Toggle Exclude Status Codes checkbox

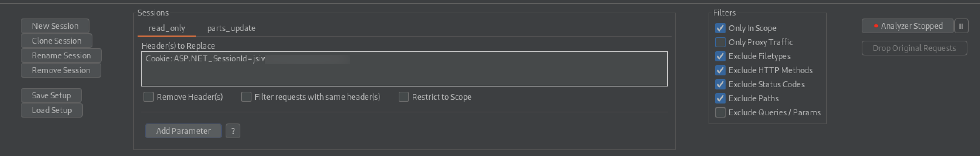point(720,84)
